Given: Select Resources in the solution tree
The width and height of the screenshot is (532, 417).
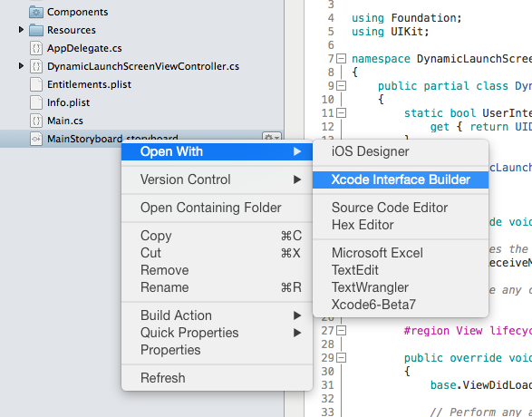Looking at the screenshot, I should coord(72,30).
